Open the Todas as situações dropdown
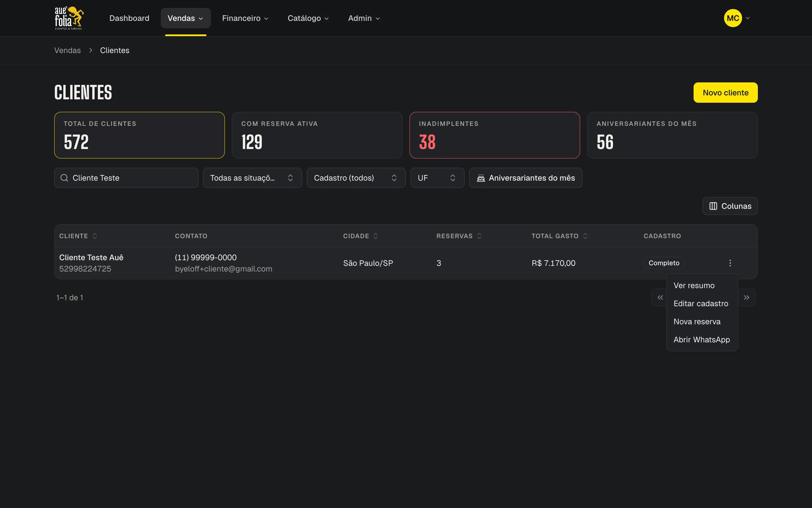The width and height of the screenshot is (812, 508). (252, 178)
